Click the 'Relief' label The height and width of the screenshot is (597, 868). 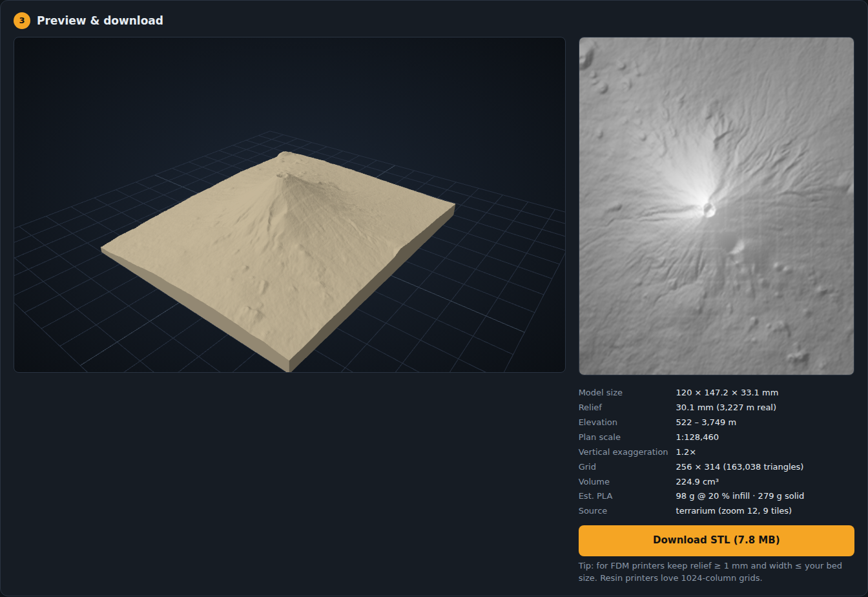(x=590, y=408)
